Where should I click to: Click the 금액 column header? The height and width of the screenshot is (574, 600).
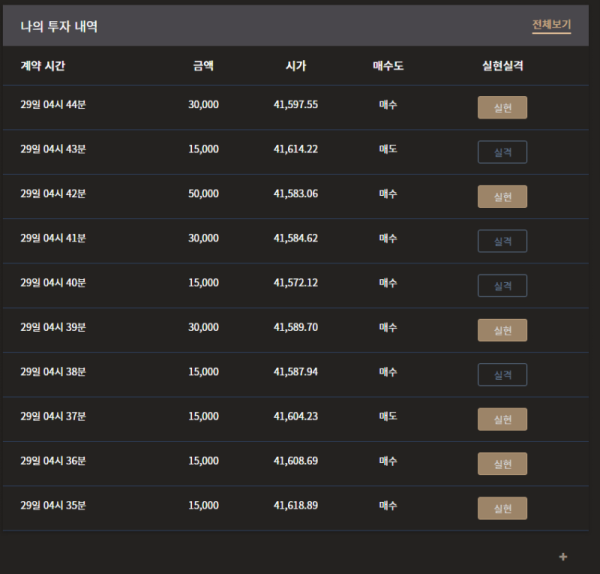(x=203, y=66)
